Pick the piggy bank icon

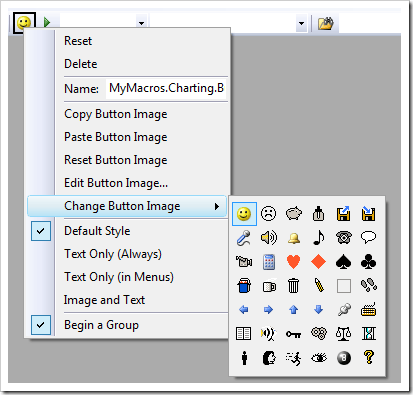(x=294, y=214)
